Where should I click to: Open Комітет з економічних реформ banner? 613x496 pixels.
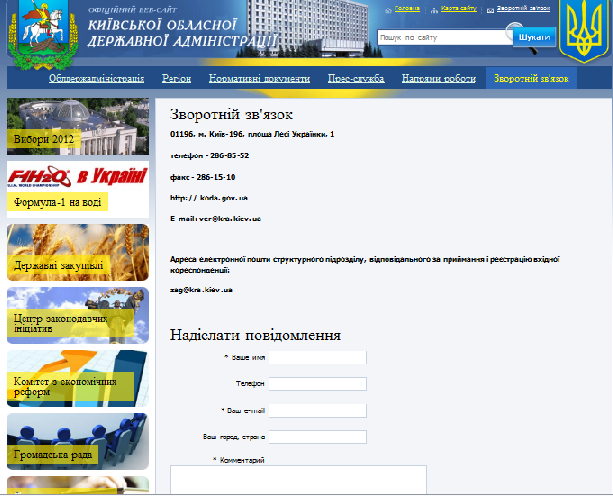coord(78,378)
